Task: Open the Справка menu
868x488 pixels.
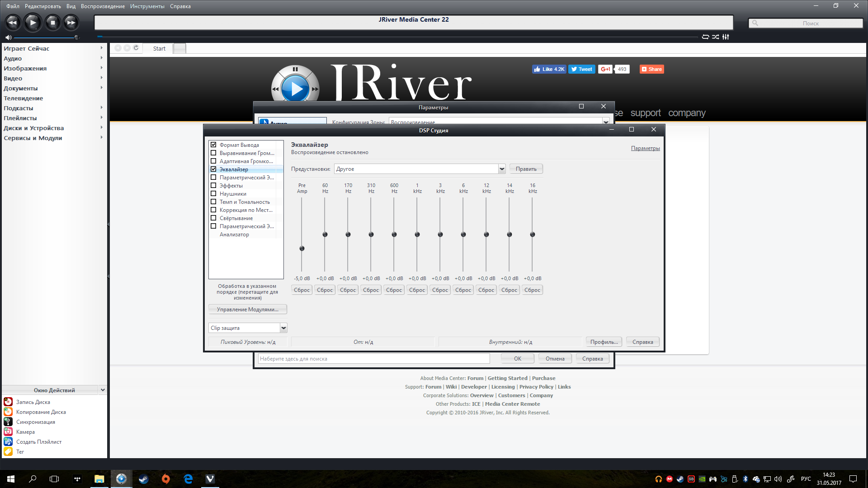Action: click(180, 6)
